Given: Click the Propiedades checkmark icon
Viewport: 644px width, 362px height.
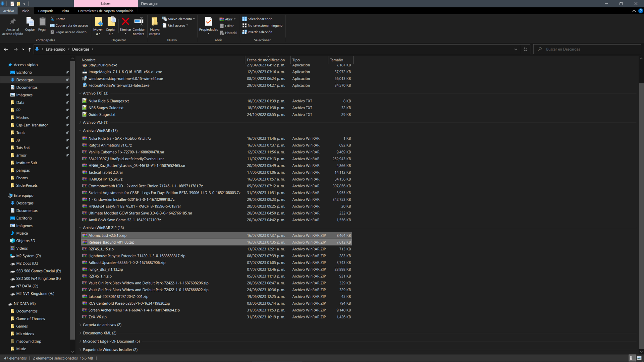Looking at the screenshot, I should click(208, 22).
